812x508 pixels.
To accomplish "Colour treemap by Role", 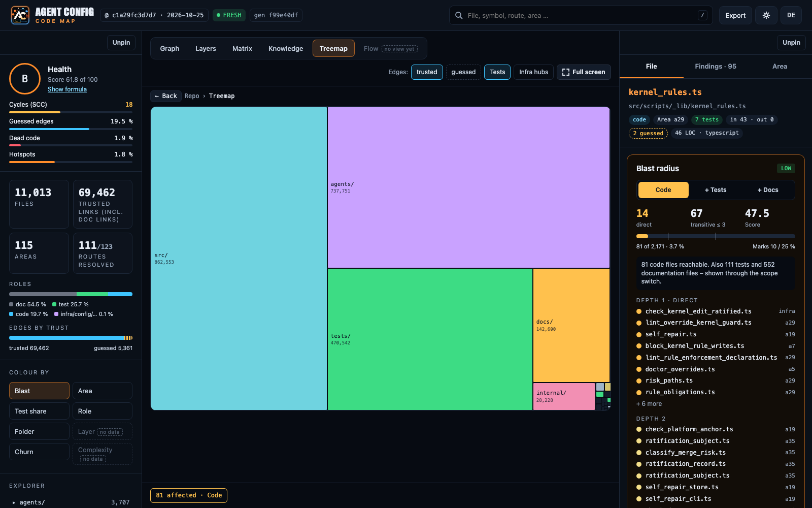I will [x=103, y=411].
